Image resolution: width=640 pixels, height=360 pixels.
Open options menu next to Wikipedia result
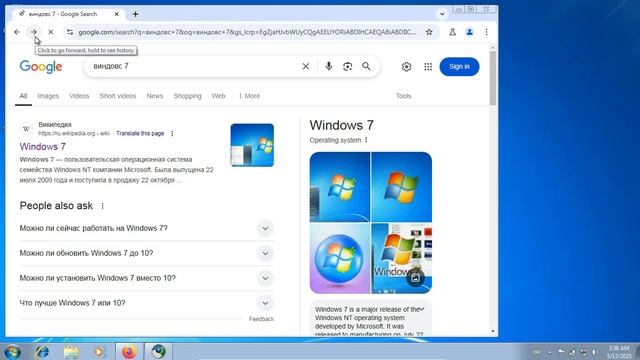coord(172,133)
